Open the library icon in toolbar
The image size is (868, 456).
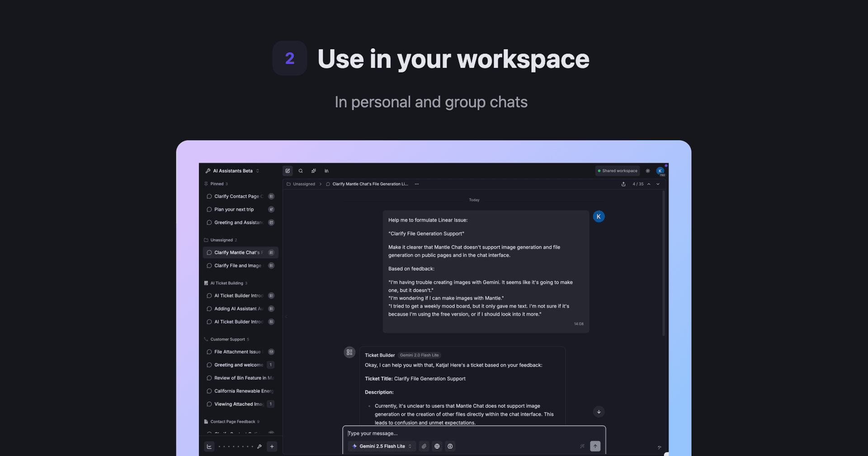(326, 171)
